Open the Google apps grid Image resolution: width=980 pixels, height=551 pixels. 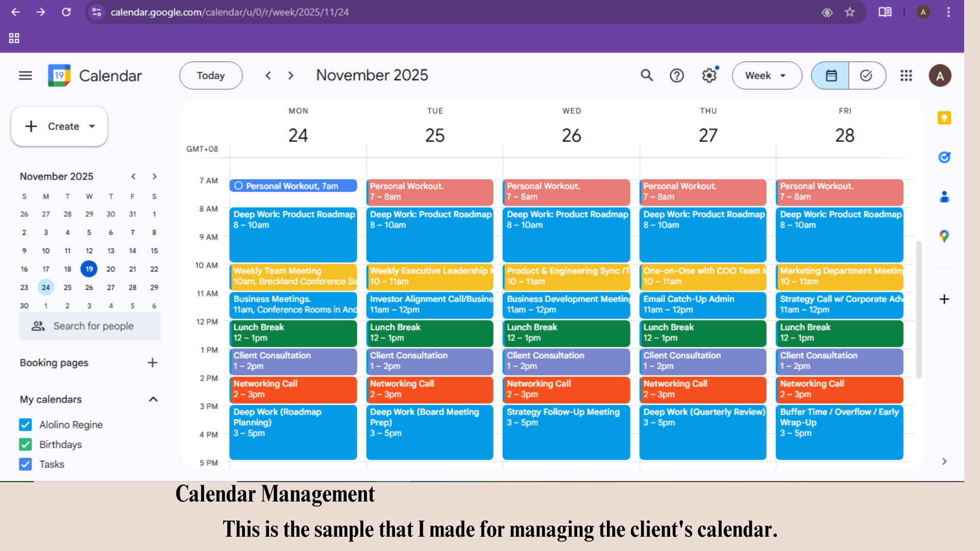pyautogui.click(x=906, y=76)
